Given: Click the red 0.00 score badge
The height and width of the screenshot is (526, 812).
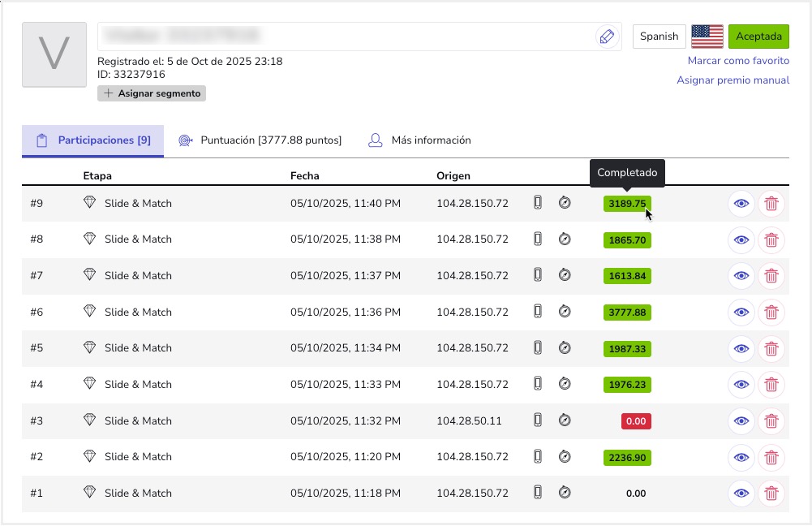Looking at the screenshot, I should [x=636, y=421].
